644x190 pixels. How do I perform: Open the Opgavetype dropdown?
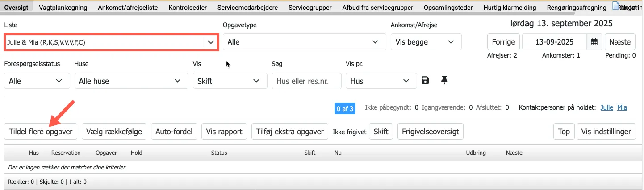[x=304, y=42]
